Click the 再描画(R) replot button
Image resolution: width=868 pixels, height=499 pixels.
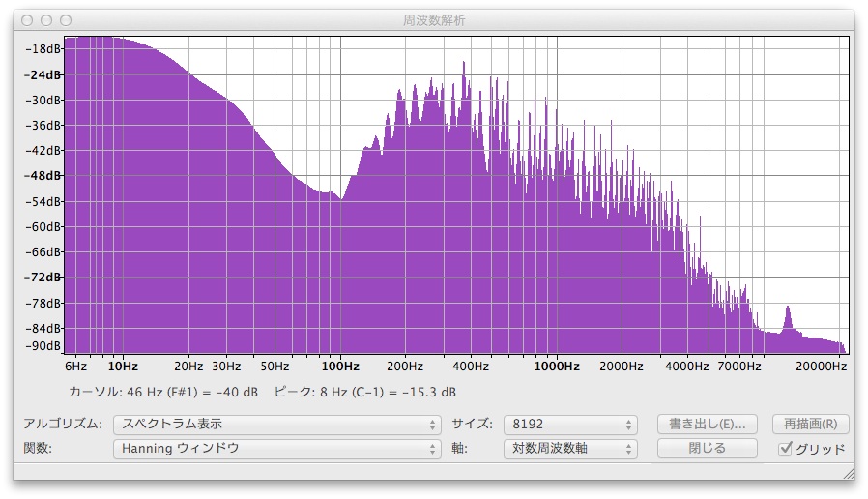click(x=810, y=425)
